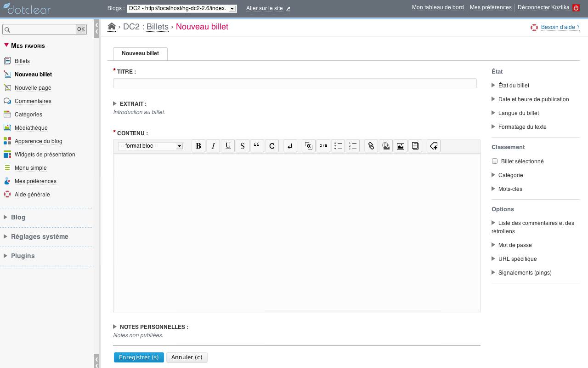Open the format bloc dropdown
This screenshot has height=368, width=588.
pyautogui.click(x=151, y=146)
